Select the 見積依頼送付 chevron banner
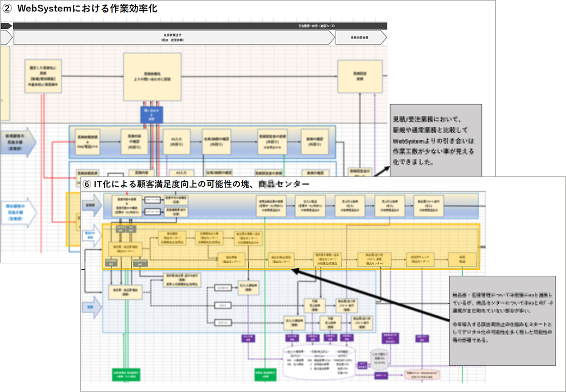This screenshot has height=392, width=566. (x=173, y=37)
